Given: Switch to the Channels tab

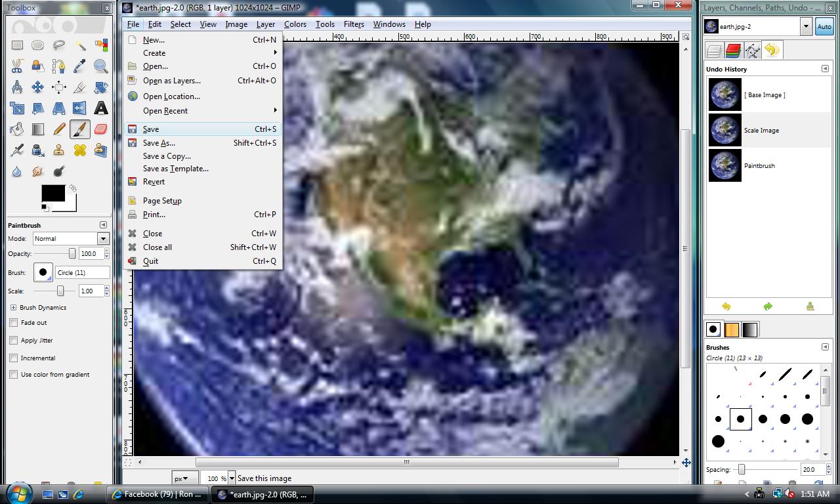Looking at the screenshot, I should tap(733, 51).
